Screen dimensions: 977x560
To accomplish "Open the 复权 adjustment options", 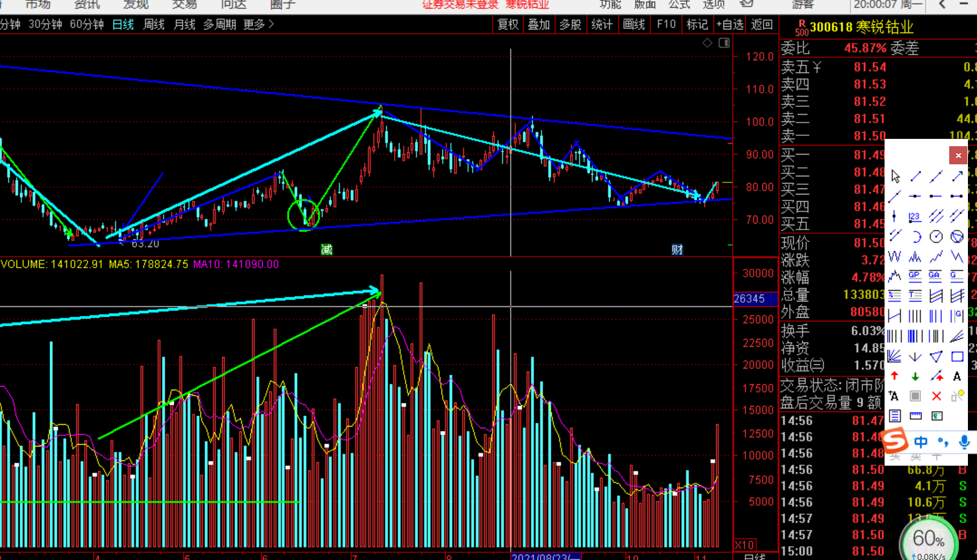I will (x=508, y=25).
